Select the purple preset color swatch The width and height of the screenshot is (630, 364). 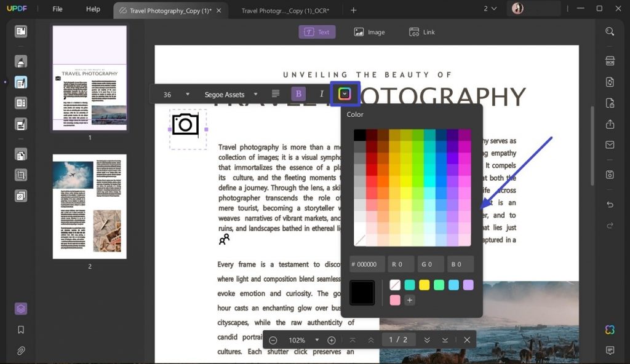coord(468,285)
